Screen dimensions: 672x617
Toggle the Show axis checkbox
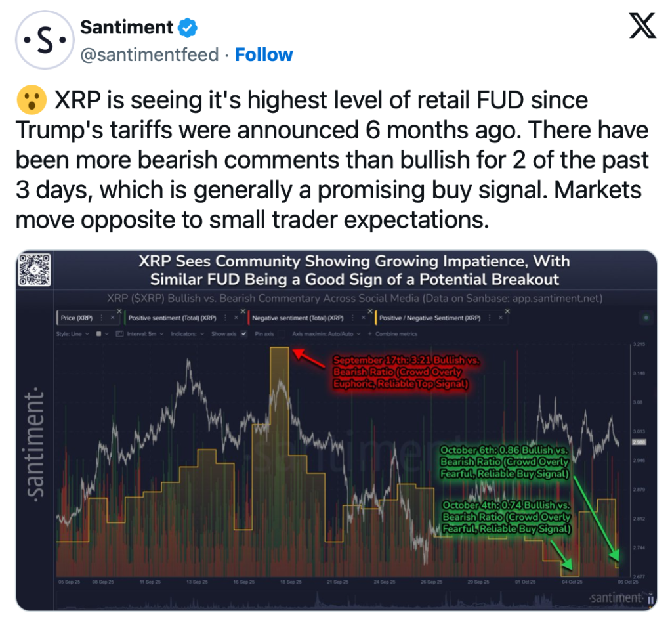(244, 334)
